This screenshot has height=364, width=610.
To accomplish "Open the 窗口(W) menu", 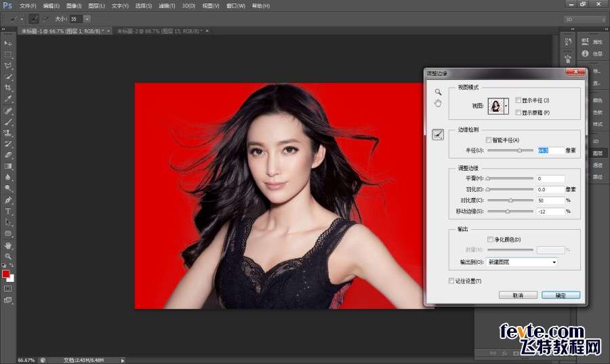I will pyautogui.click(x=236, y=6).
